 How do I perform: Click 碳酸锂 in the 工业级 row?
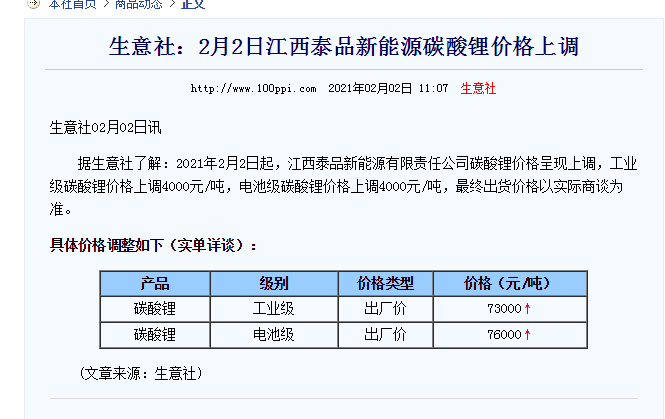point(155,309)
